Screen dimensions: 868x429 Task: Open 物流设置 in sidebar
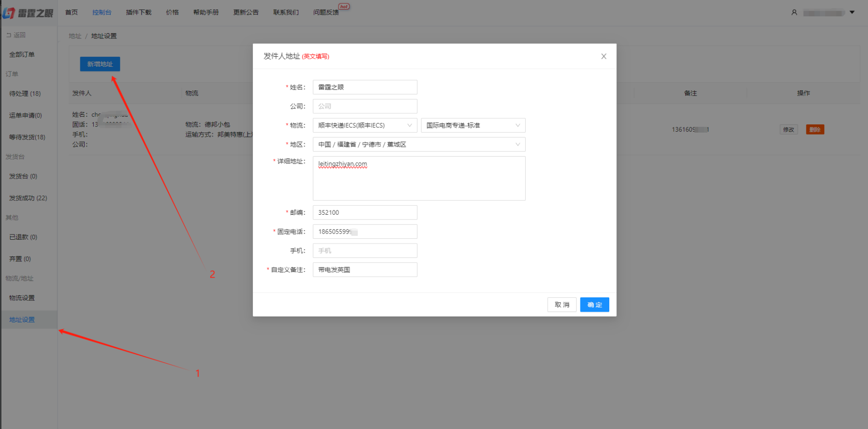(x=22, y=298)
